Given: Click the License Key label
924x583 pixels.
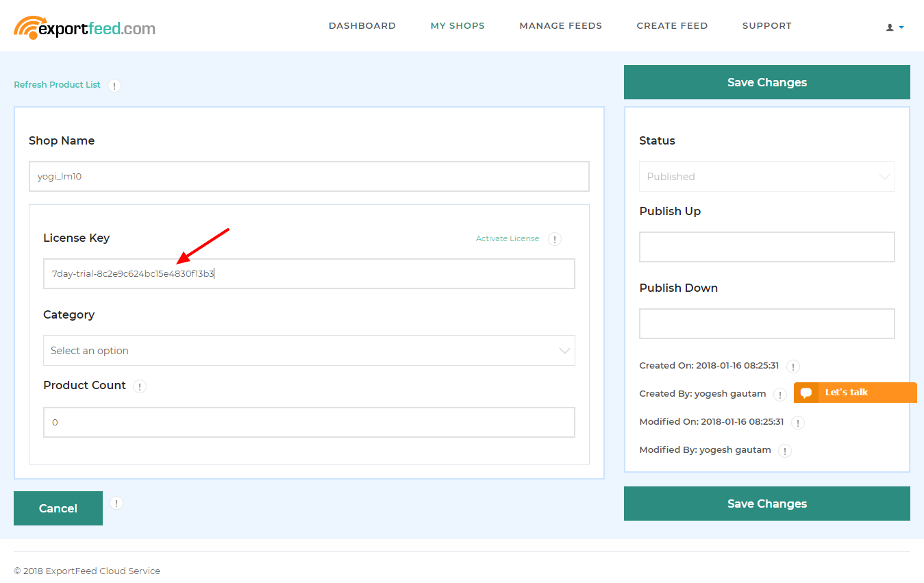Looking at the screenshot, I should 77,238.
